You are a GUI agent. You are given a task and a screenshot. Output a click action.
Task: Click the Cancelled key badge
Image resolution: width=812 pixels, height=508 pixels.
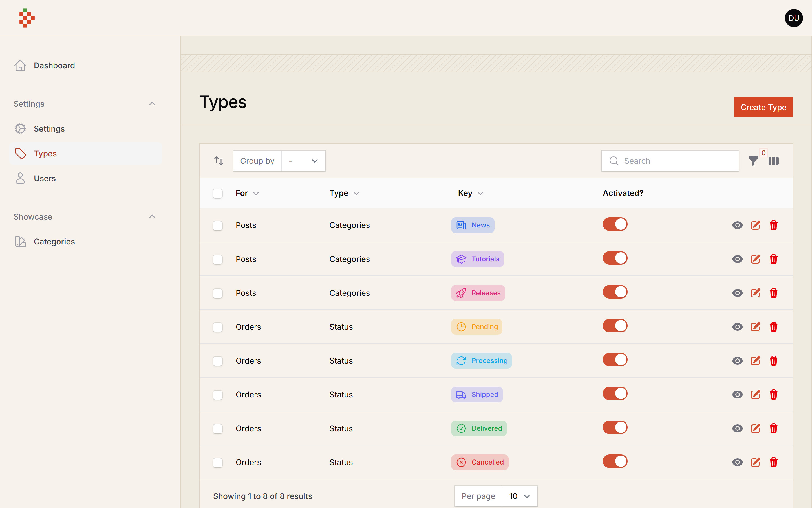(x=480, y=462)
